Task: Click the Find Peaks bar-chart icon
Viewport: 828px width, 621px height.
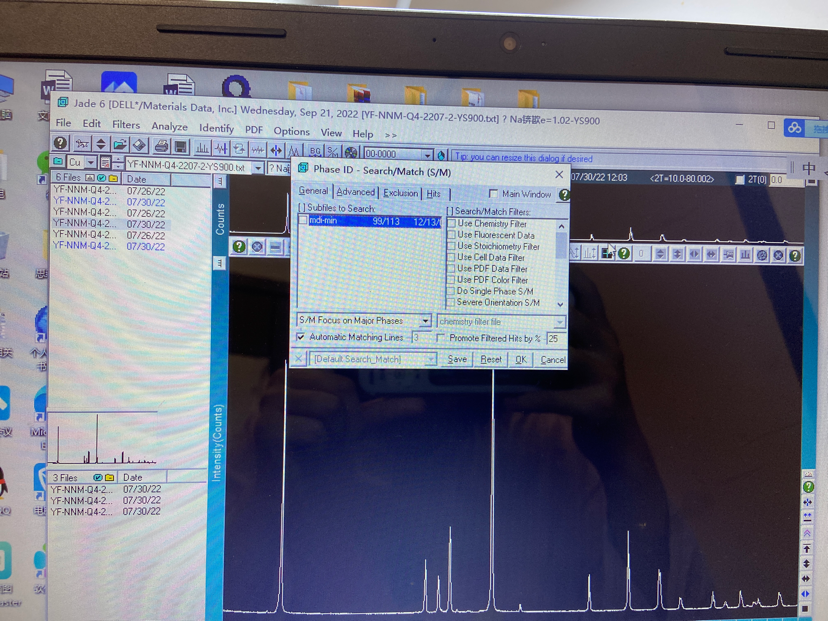Action: click(202, 148)
